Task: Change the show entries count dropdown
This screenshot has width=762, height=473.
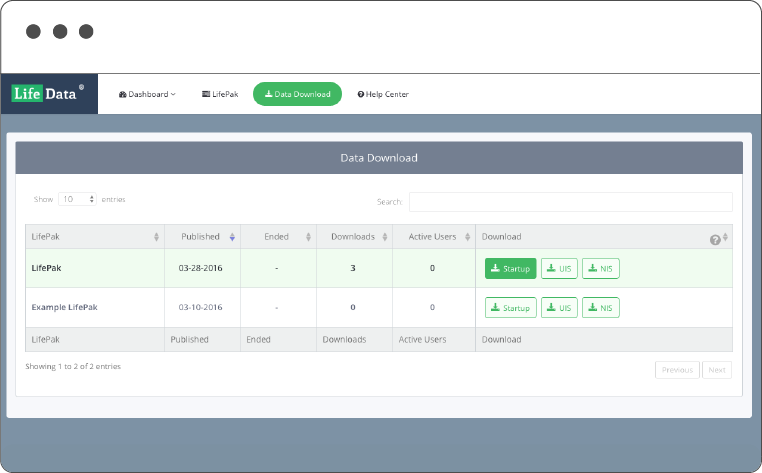Action: [77, 199]
